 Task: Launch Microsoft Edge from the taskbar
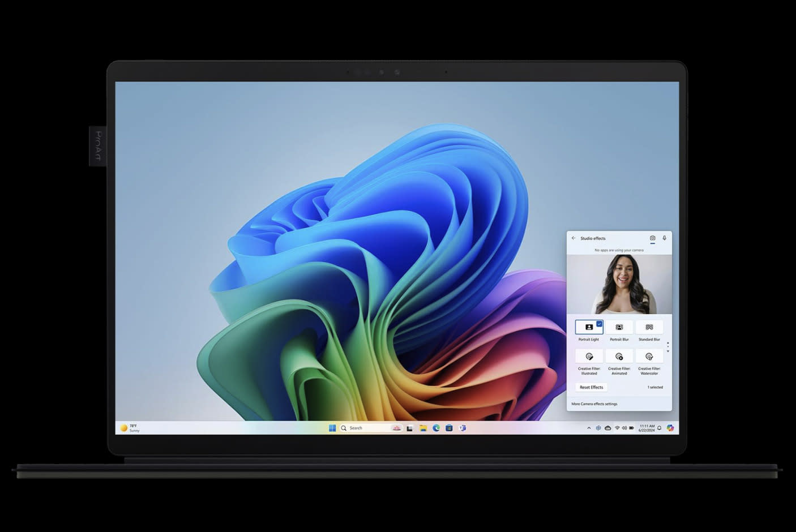(x=436, y=428)
